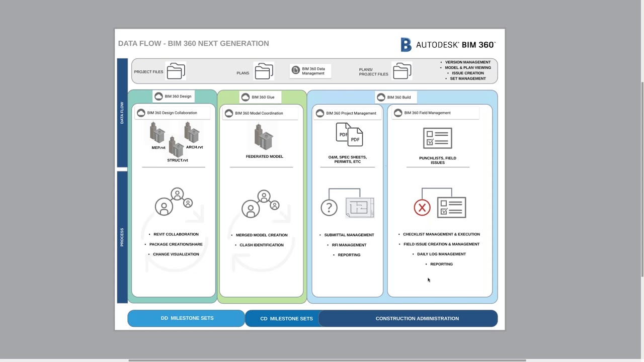Click the 'Version Management' bullet text
This screenshot has width=644, height=362.
tap(468, 62)
